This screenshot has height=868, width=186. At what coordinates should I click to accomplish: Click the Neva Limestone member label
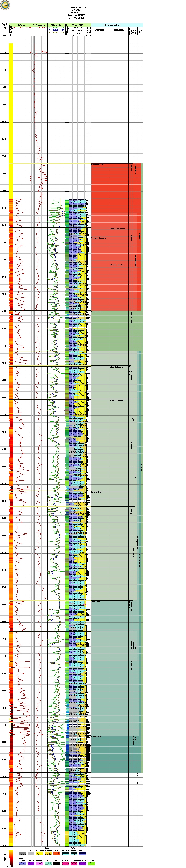[97, 312]
